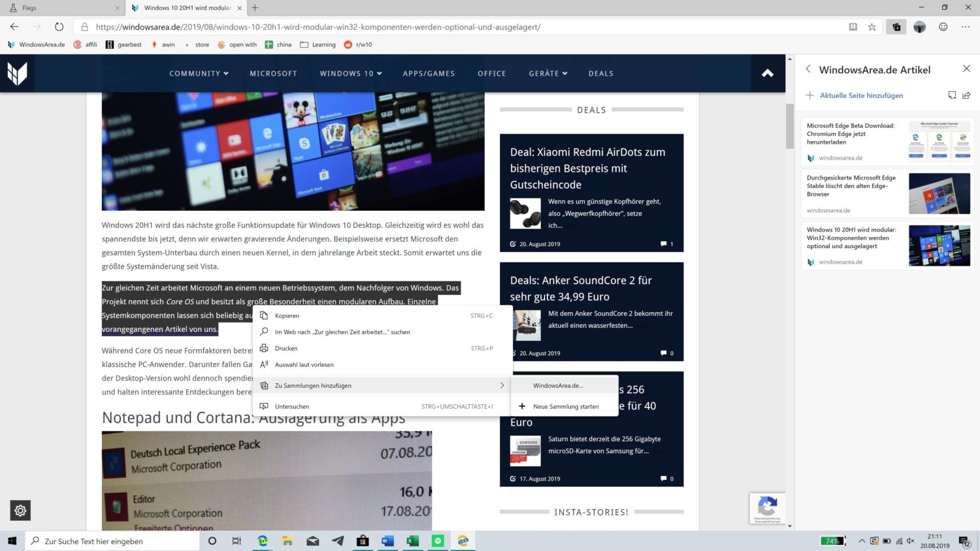
Task: Open the GERÄTE dropdown menu
Action: [547, 73]
